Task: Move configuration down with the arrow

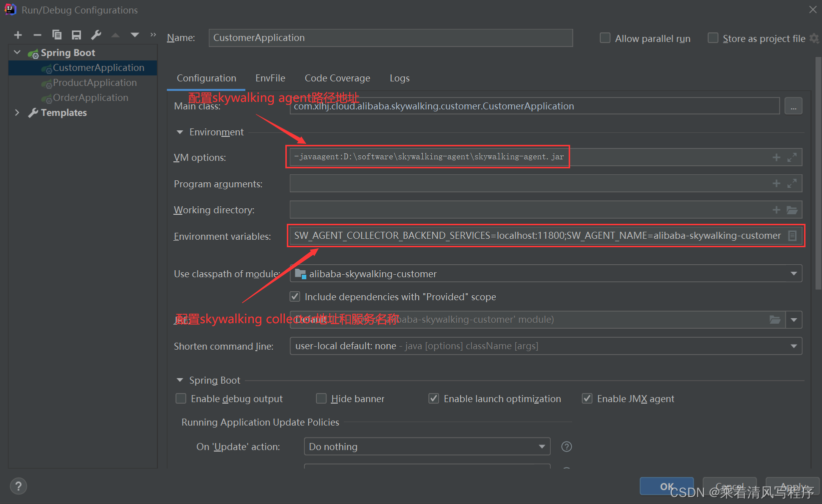Action: (x=135, y=35)
